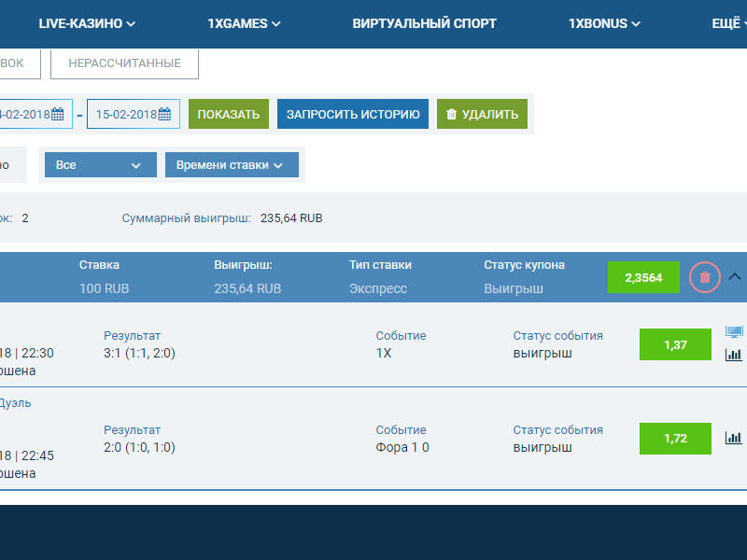Screen dimensions: 747x560
Task: Open the Виртуальный спорт section
Action: tap(424, 23)
